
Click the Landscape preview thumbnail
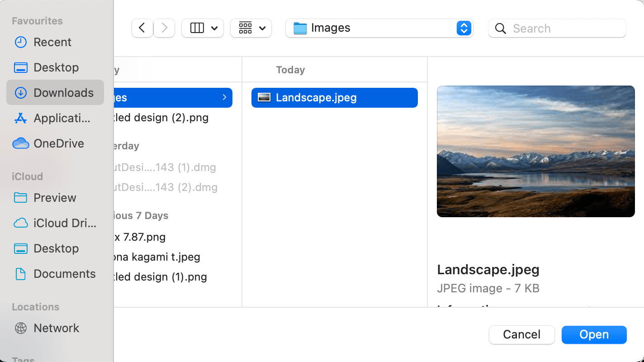(535, 151)
